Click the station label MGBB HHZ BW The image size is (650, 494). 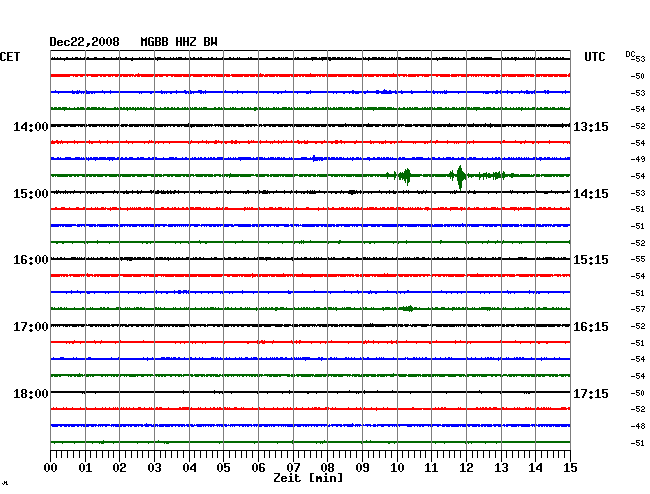click(179, 42)
